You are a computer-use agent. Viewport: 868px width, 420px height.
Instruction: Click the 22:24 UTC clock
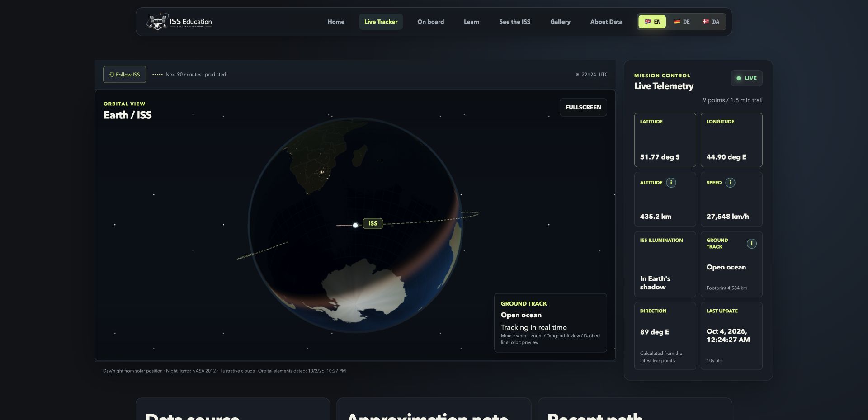tap(592, 75)
